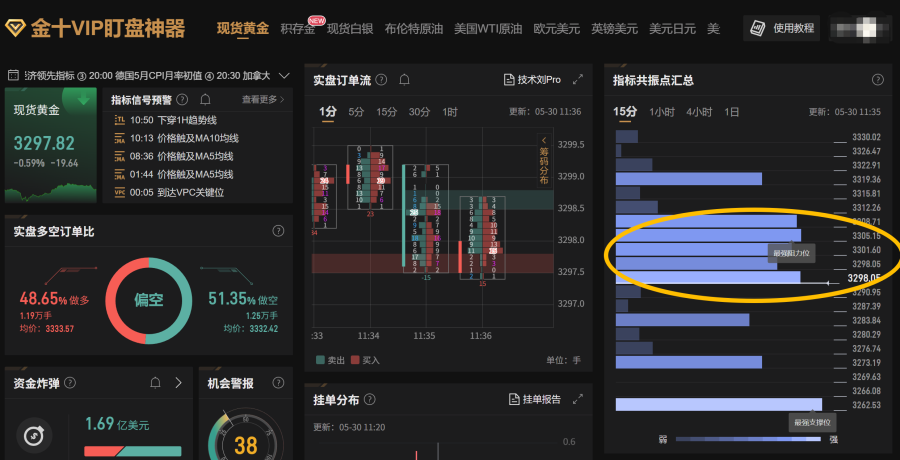Click the resonance bar at 3273.19

pyautogui.click(x=689, y=362)
